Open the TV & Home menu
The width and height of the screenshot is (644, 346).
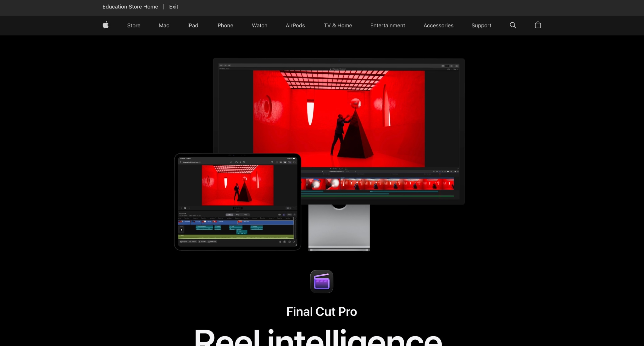(x=338, y=25)
